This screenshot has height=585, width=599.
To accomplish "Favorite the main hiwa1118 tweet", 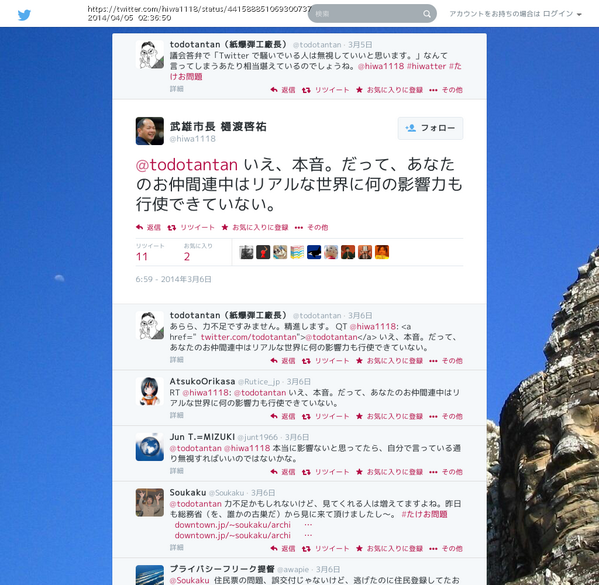I will 255,227.
